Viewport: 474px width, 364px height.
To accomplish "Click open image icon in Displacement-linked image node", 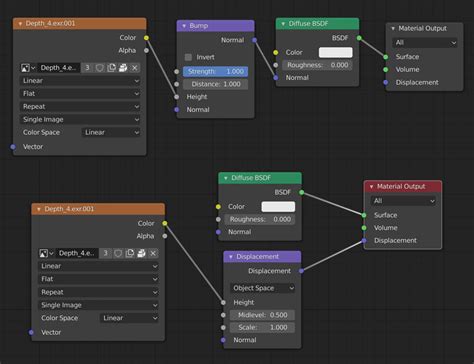I will pyautogui.click(x=141, y=253).
